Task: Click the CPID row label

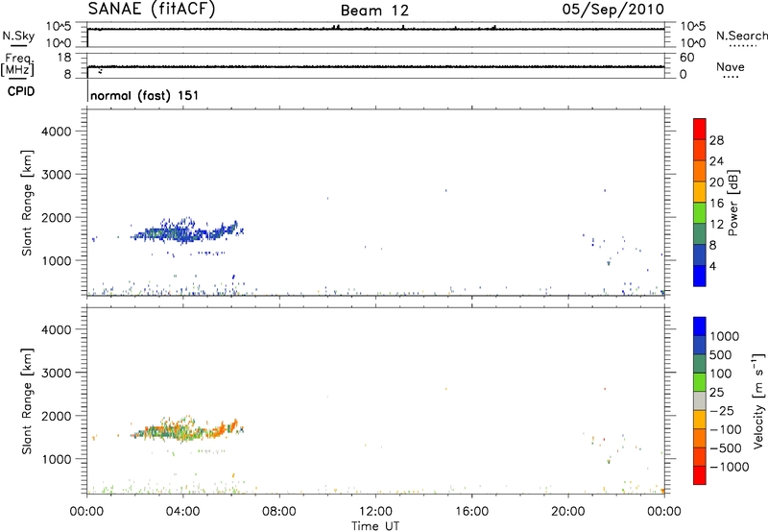Action: [21, 91]
